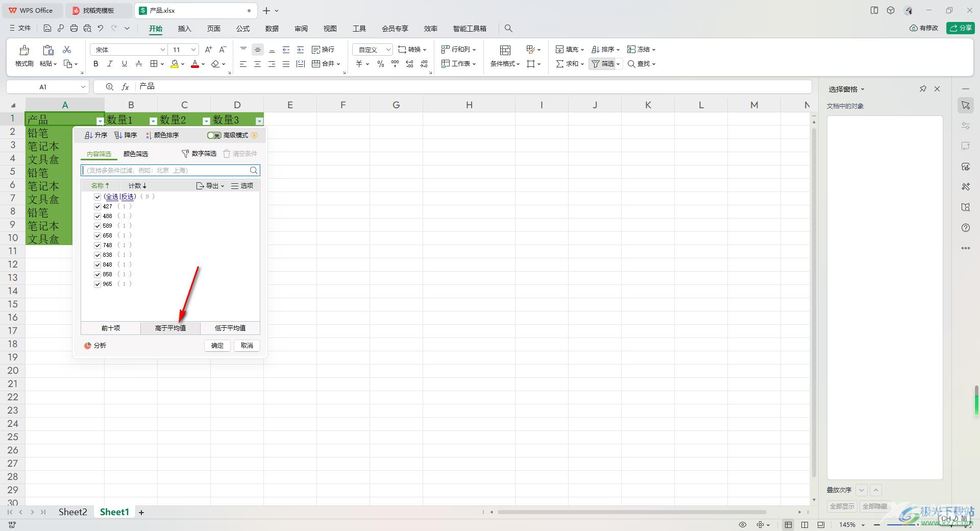
Task: Switch to the Data ribbon tab
Action: [x=272, y=29]
